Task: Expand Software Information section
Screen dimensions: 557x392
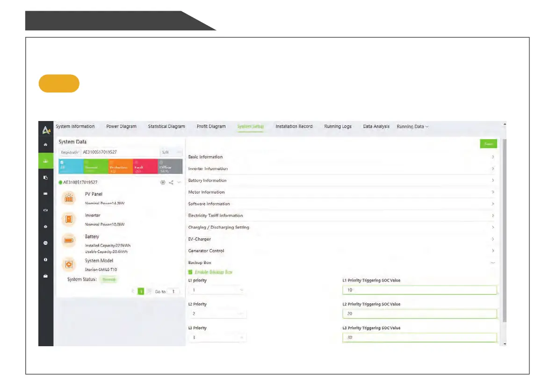Action: pos(341,204)
